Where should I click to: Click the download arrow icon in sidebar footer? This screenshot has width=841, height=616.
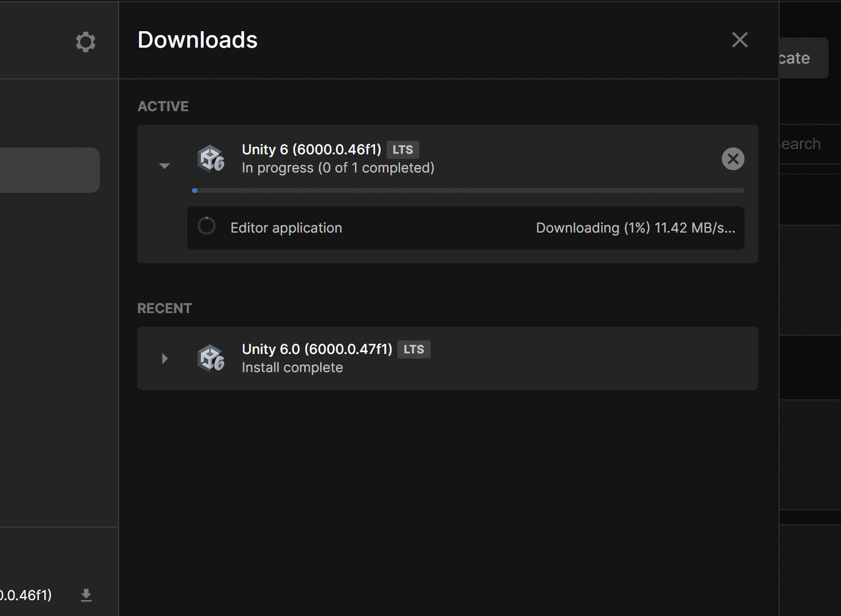[86, 595]
